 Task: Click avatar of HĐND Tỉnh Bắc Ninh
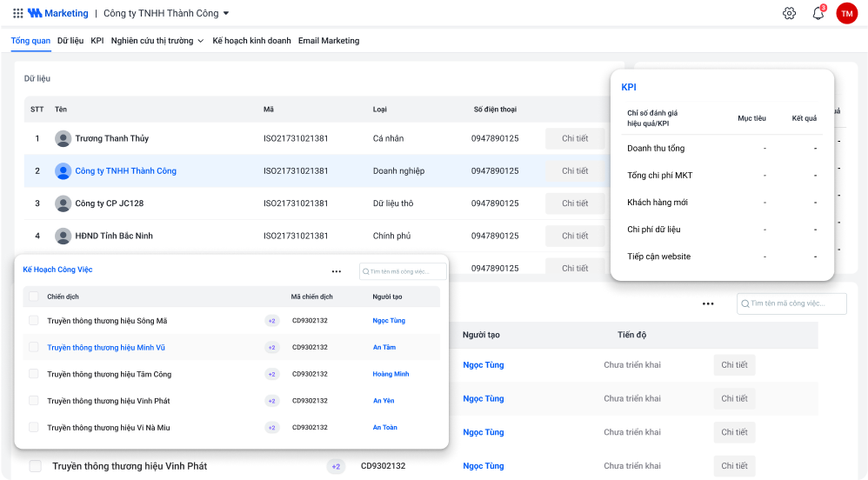point(63,236)
